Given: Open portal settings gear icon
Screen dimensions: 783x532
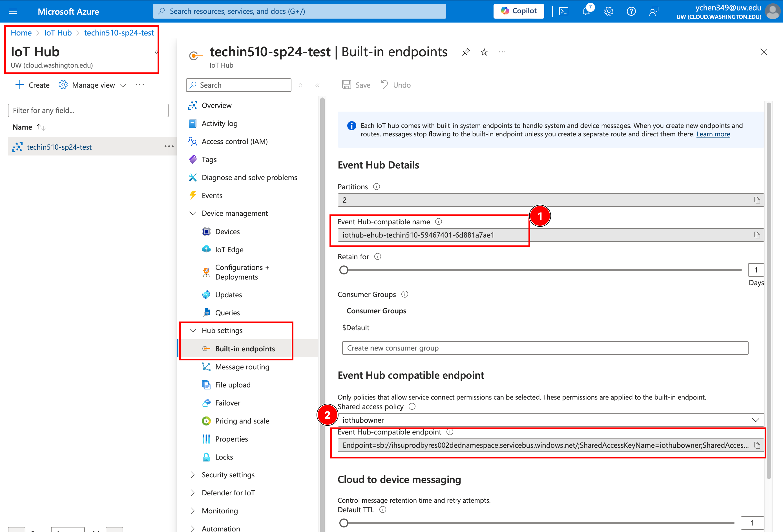Looking at the screenshot, I should click(x=609, y=12).
